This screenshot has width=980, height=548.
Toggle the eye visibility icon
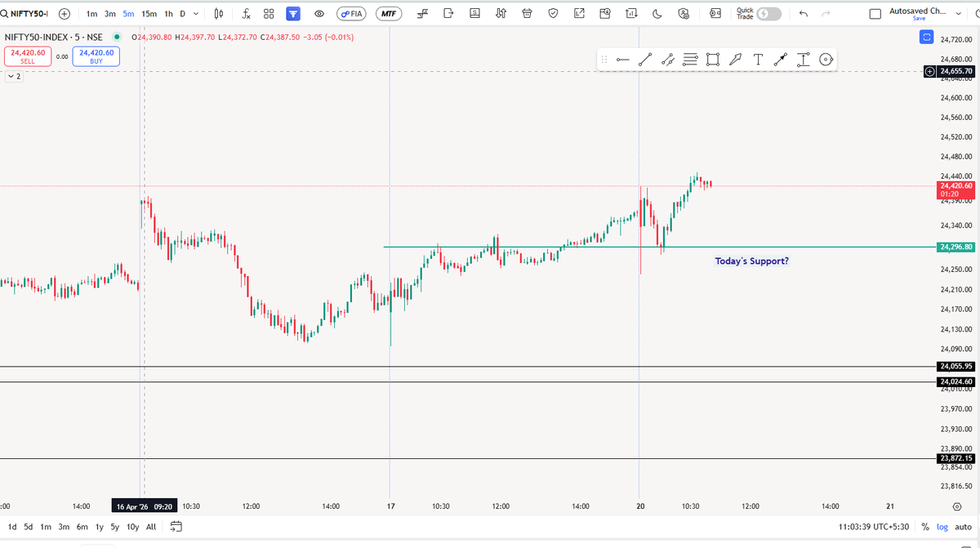[318, 14]
